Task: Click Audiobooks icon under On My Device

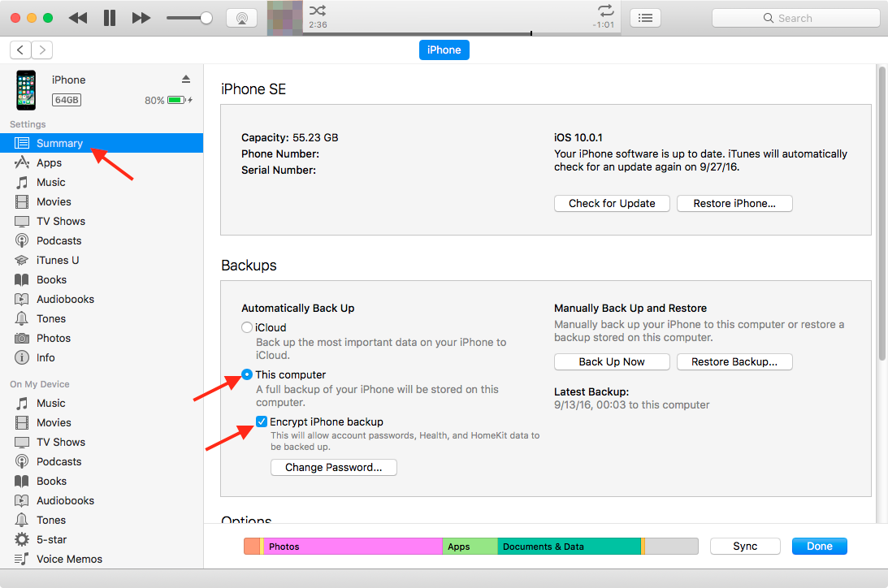Action: coord(21,501)
